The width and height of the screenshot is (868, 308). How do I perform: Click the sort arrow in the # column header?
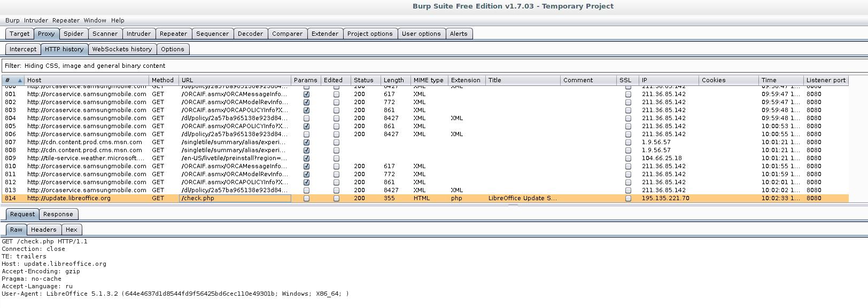point(20,81)
